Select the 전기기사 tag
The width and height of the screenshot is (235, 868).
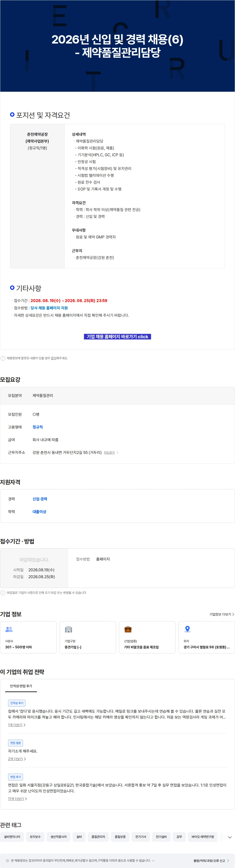click(x=141, y=837)
